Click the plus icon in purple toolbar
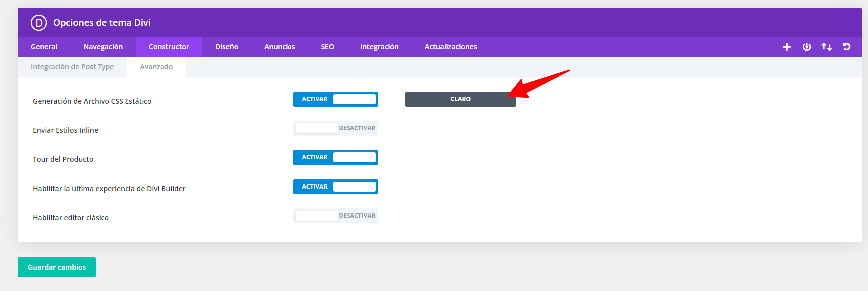Screen dimensions: 868x291 coord(787,47)
